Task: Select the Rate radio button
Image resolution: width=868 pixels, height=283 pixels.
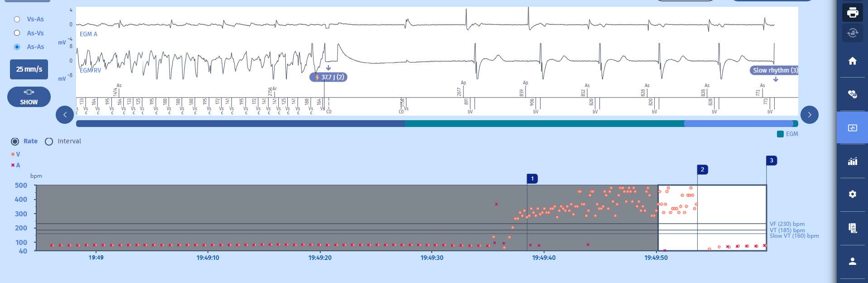Action: 15,141
